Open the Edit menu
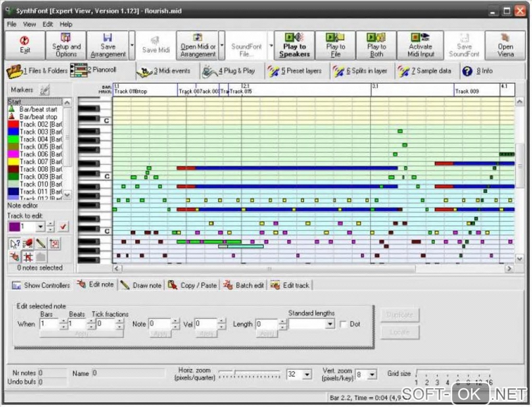 click(x=47, y=24)
